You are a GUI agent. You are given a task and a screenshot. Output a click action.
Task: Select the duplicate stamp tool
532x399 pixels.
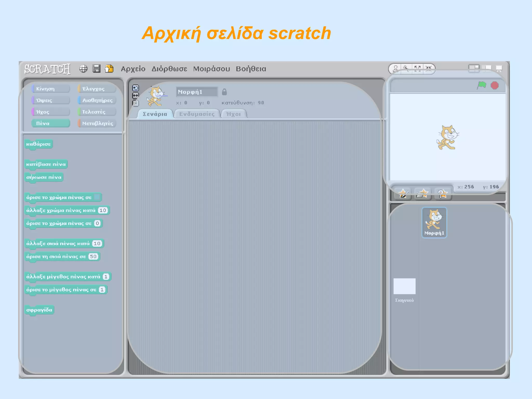[x=395, y=69]
